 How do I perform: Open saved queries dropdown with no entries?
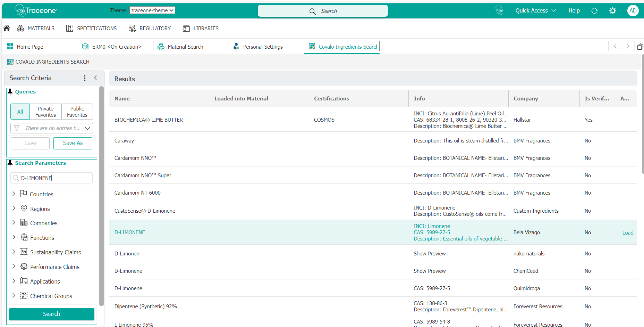(x=52, y=128)
